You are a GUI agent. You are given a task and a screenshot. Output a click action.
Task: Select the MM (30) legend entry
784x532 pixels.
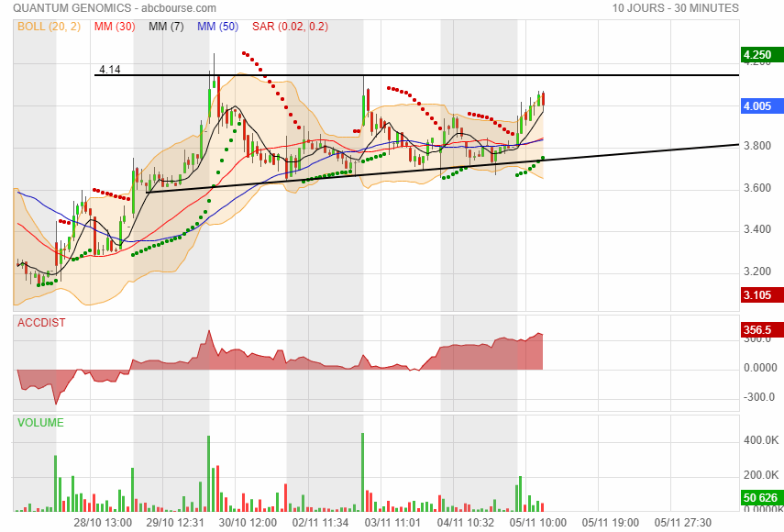[x=115, y=27]
